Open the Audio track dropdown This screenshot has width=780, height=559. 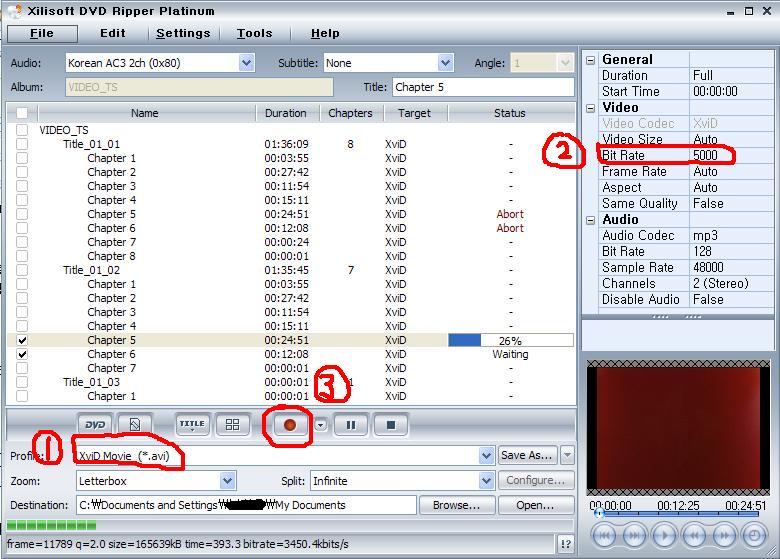[246, 63]
